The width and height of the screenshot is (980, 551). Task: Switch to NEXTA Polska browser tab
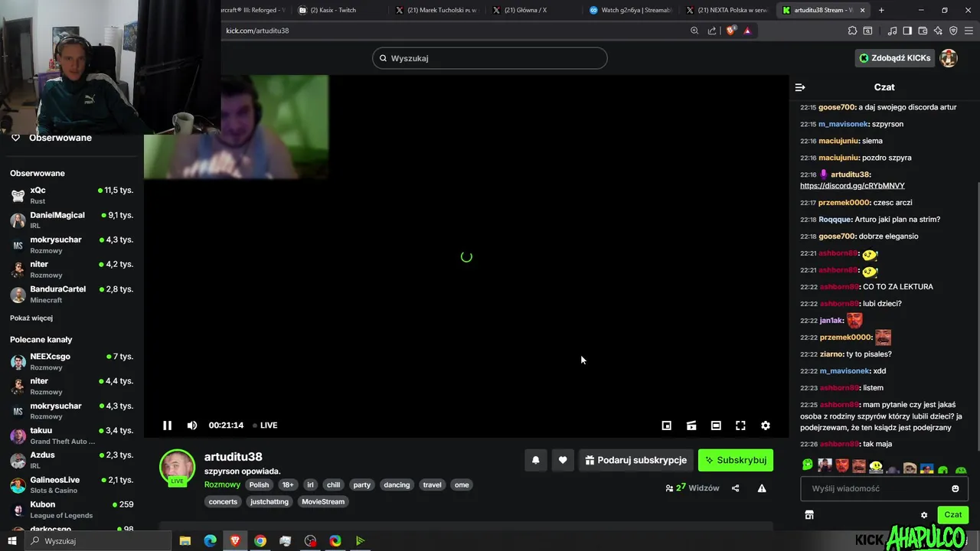tap(727, 10)
